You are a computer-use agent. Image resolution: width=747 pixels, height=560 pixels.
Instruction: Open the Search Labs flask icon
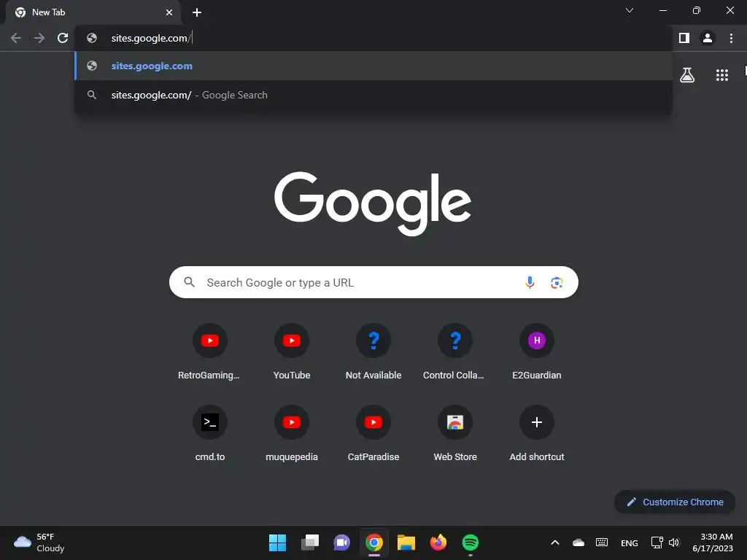tap(687, 75)
